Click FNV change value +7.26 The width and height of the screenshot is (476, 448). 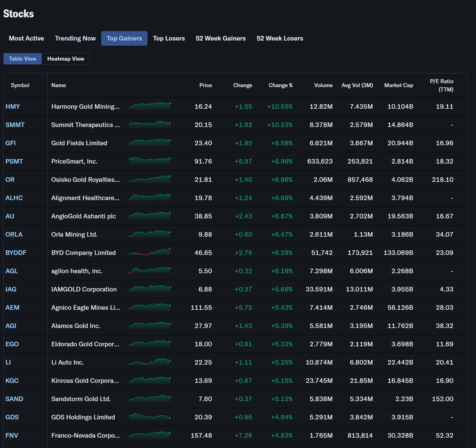(243, 436)
